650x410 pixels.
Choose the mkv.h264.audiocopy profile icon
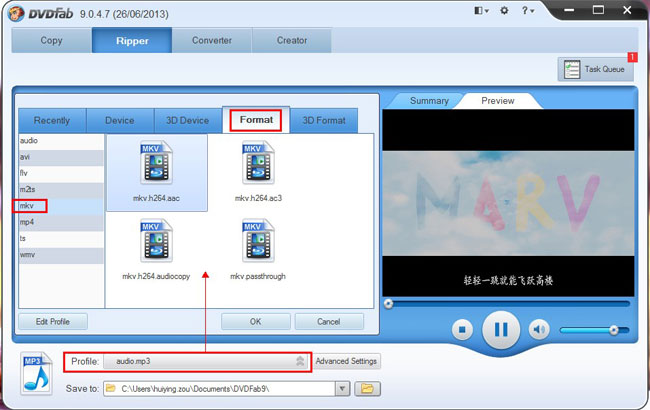tap(156, 240)
